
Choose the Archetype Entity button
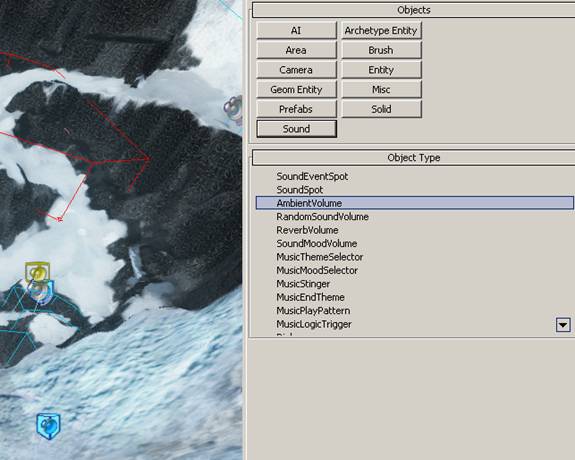381,30
